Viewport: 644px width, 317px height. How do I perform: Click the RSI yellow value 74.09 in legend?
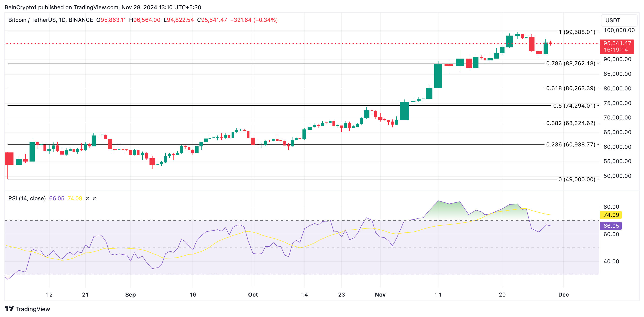75,198
